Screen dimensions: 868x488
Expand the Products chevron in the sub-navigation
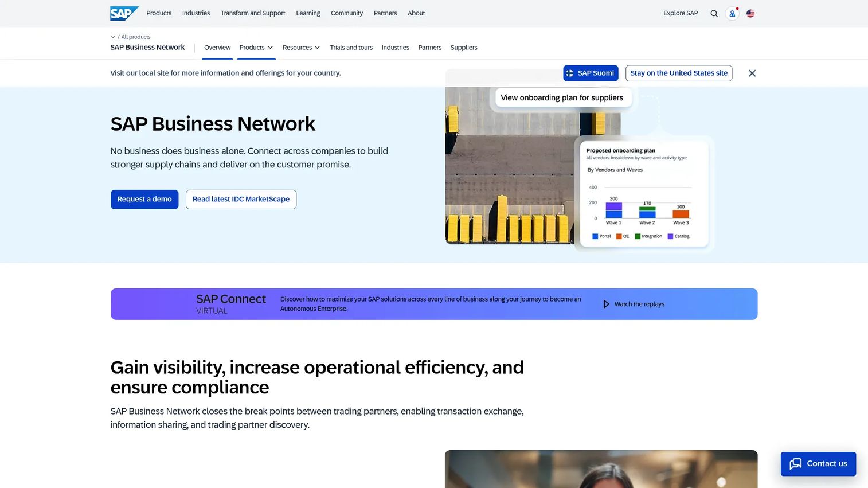(271, 48)
